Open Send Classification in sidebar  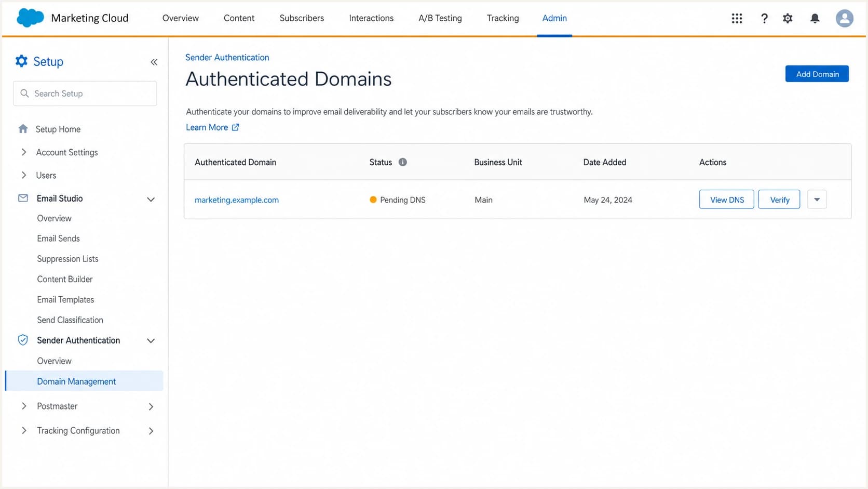[70, 320]
